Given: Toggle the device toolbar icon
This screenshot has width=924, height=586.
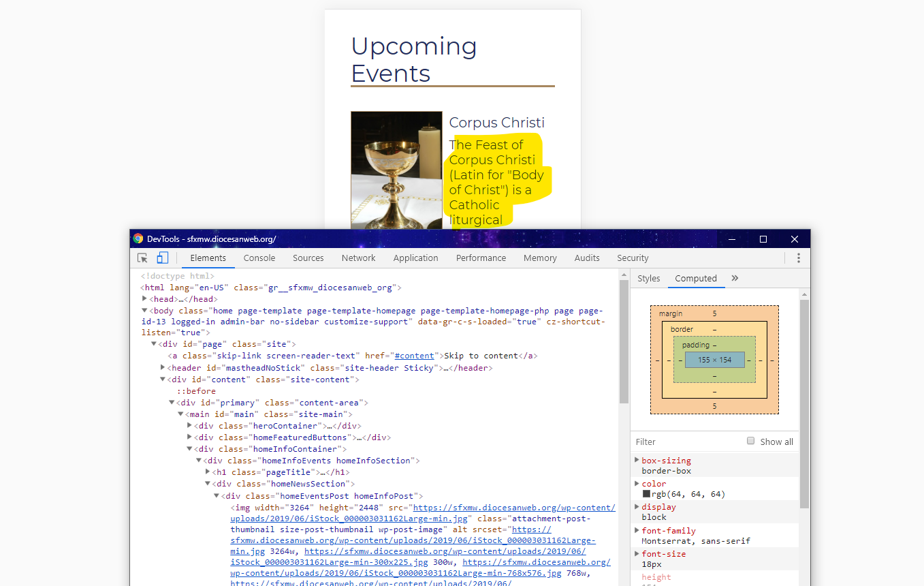Looking at the screenshot, I should (162, 258).
